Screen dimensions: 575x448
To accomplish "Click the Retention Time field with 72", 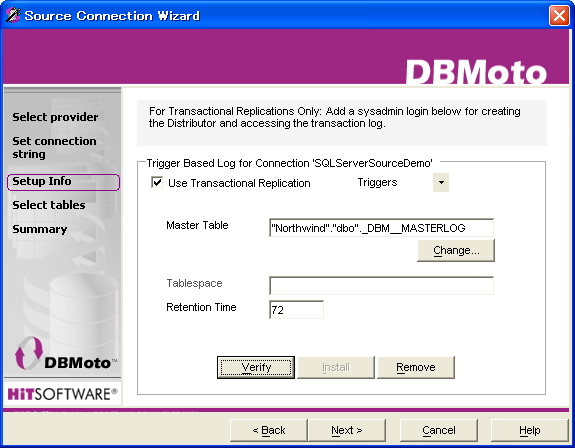I will pos(296,310).
